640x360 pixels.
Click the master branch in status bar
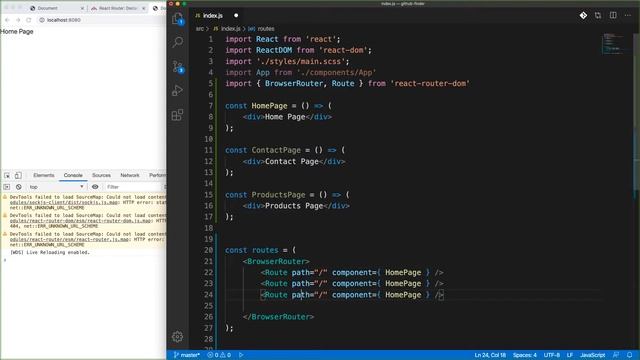pos(187,355)
